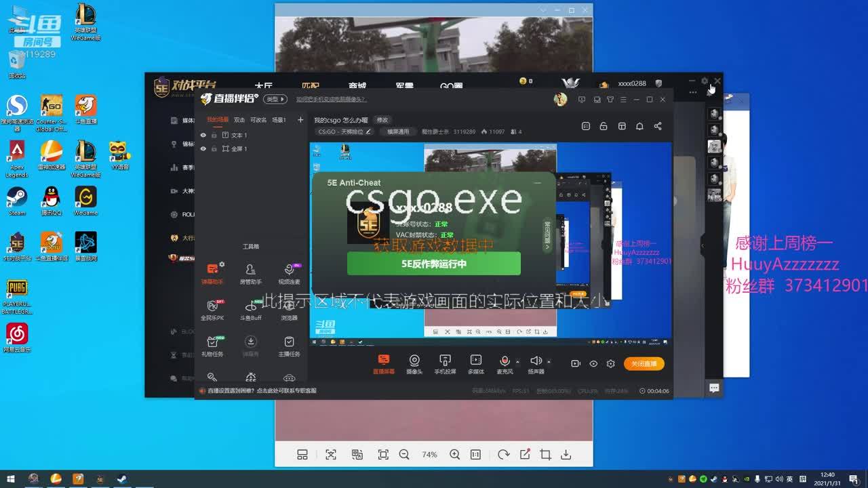Viewport: 868px width, 488px height.
Task: Open the skin shirt icon in title bar
Action: point(610,100)
